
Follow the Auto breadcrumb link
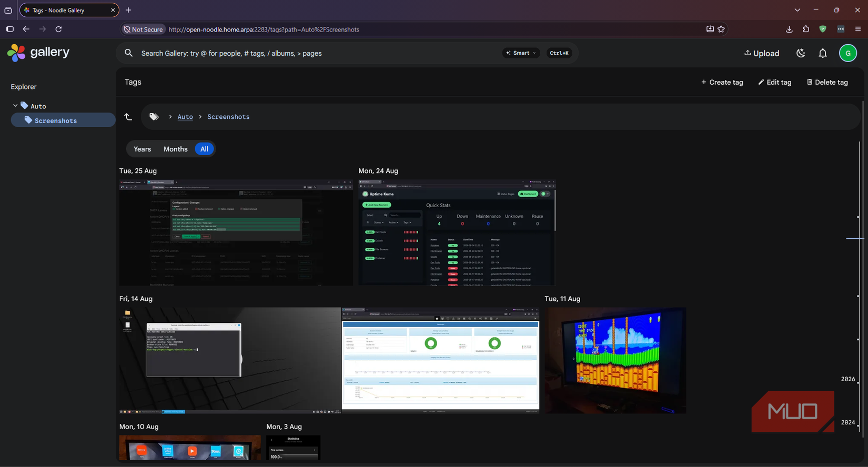[x=185, y=117]
